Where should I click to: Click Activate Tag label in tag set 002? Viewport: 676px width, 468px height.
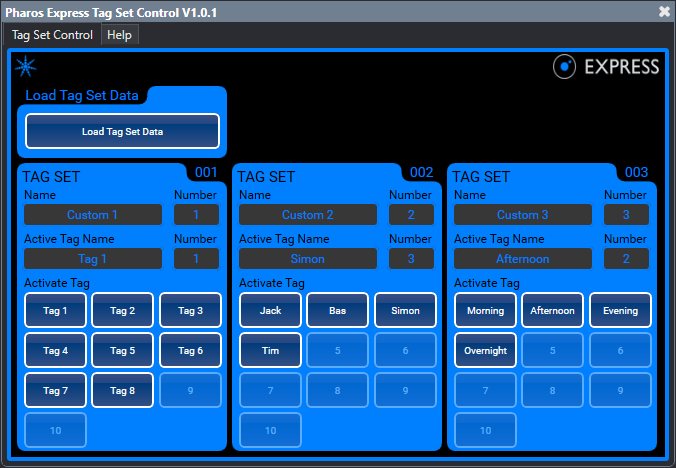click(272, 283)
